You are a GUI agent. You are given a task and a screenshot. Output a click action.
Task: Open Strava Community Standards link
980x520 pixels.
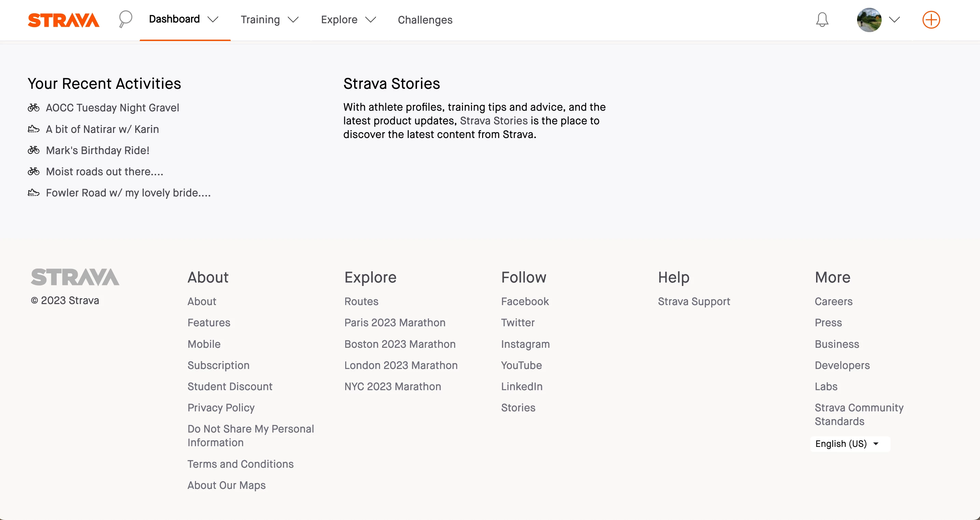pyautogui.click(x=859, y=414)
